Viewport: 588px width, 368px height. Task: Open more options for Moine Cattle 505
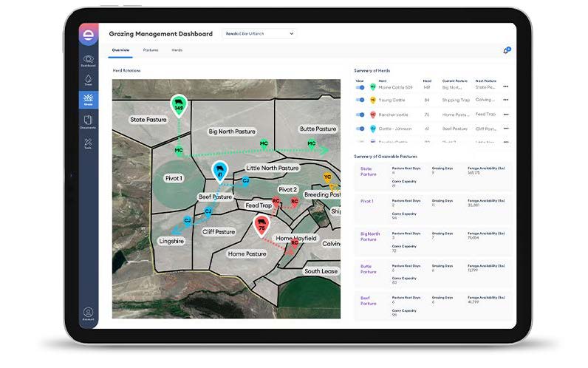506,86
